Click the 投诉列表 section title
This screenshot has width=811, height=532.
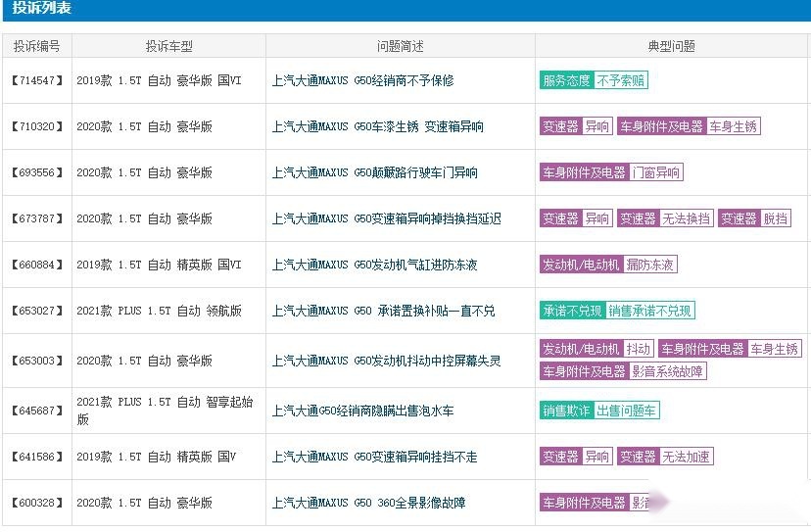(41, 7)
